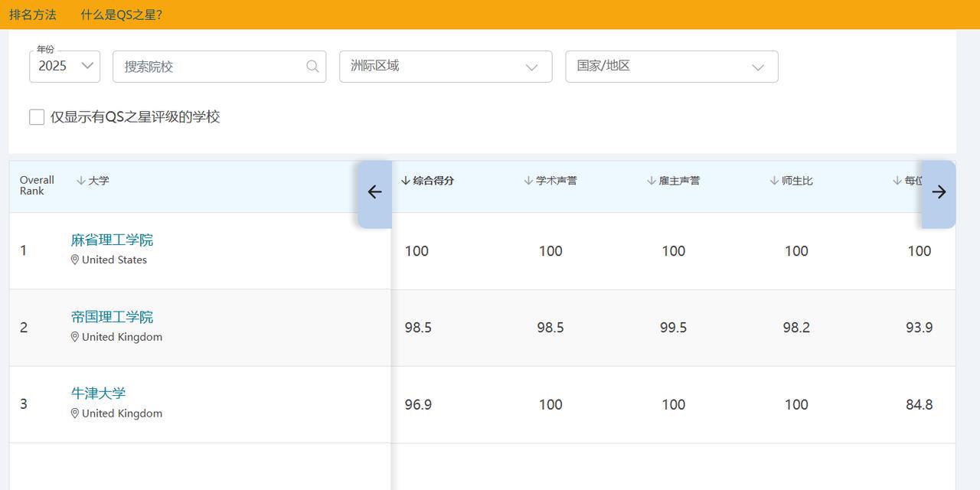Select the 84.8 score cell
Screen dimensions: 980x490
click(x=919, y=404)
